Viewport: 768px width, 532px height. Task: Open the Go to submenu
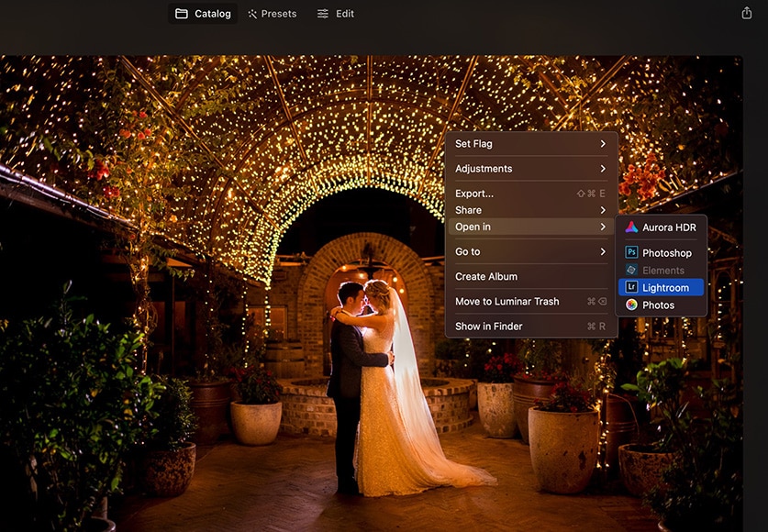pyautogui.click(x=531, y=251)
